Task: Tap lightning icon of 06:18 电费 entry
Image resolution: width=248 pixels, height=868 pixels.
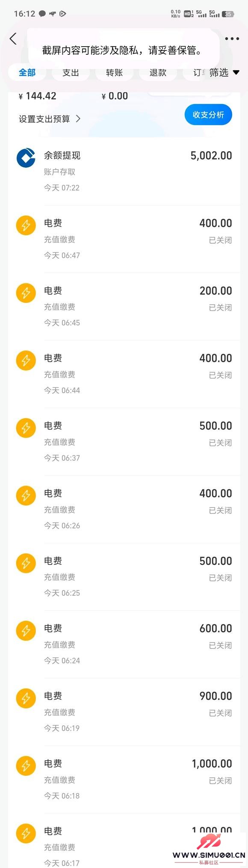Action: point(26,766)
